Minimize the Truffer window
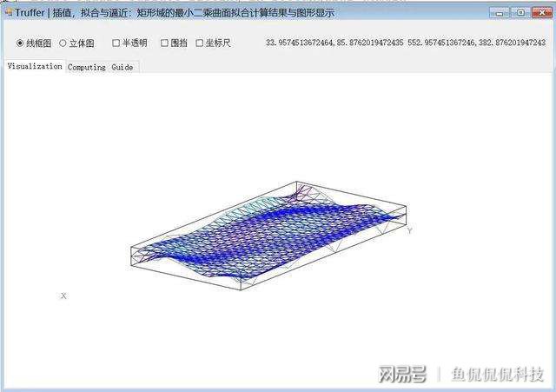 point(500,13)
